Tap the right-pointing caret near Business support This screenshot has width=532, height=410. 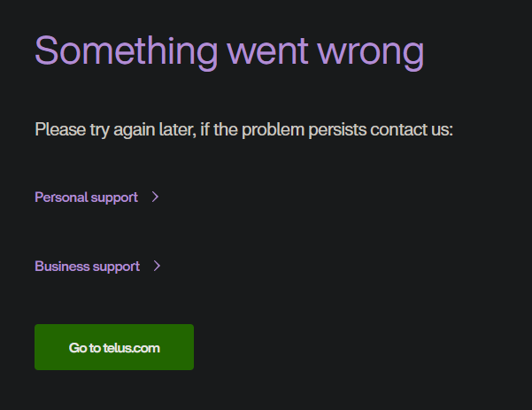(x=157, y=267)
